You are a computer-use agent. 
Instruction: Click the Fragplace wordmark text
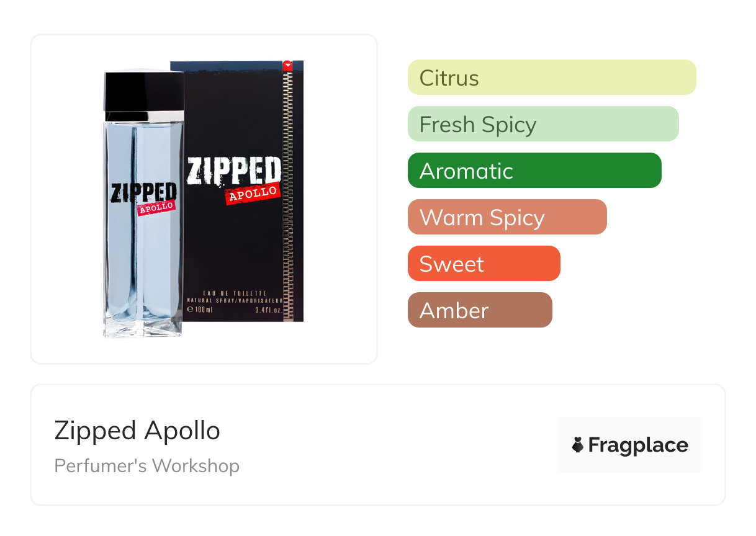coord(637,445)
